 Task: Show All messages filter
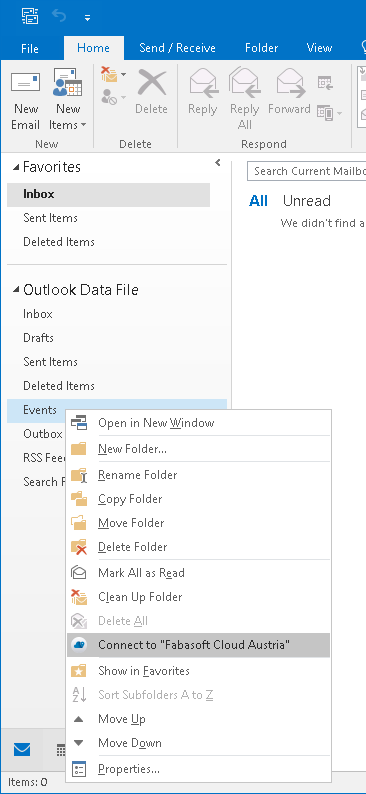(258, 201)
